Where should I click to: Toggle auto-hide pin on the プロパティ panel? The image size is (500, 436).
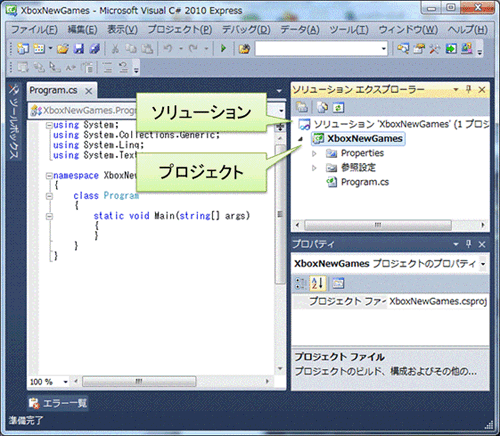(x=468, y=244)
